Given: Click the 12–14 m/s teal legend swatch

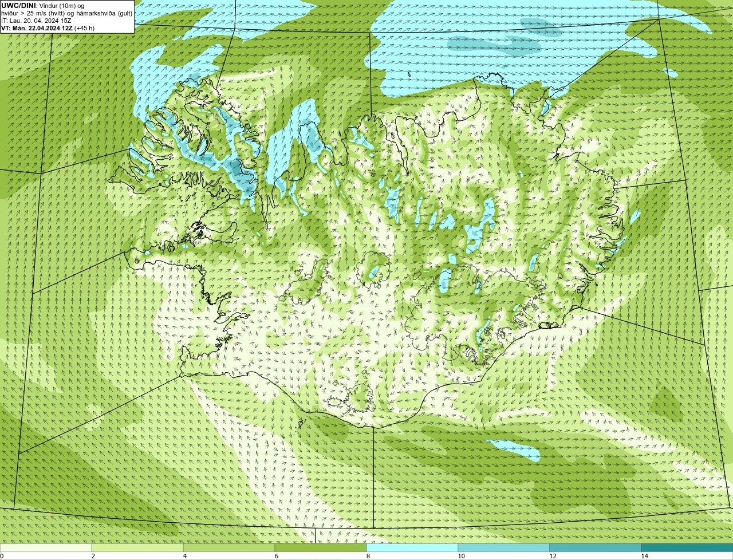Looking at the screenshot, I should click(x=596, y=547).
